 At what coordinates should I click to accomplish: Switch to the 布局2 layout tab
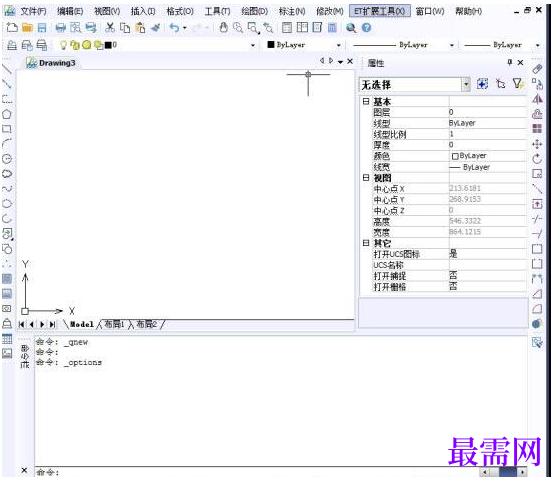pyautogui.click(x=146, y=324)
